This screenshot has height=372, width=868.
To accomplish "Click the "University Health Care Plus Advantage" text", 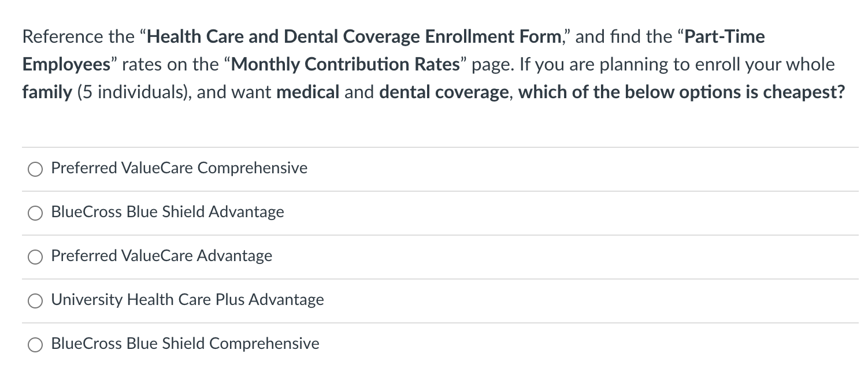I will pyautogui.click(x=187, y=300).
